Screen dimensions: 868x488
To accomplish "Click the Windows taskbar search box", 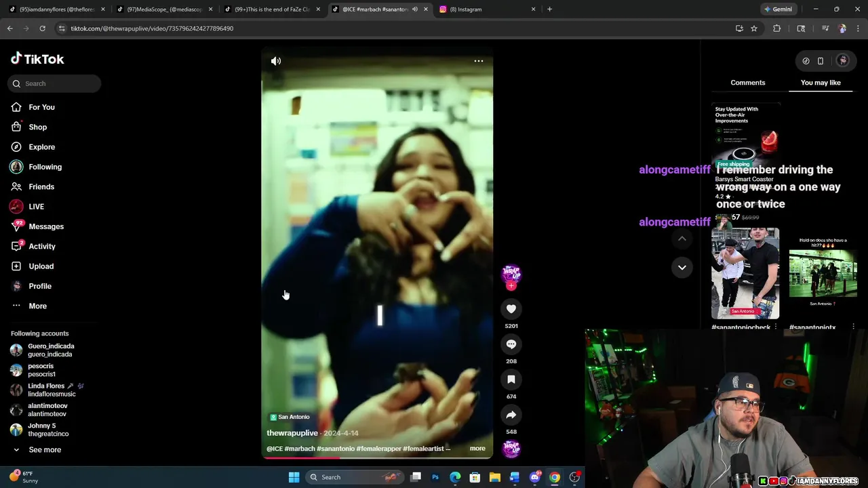I will pos(354,477).
